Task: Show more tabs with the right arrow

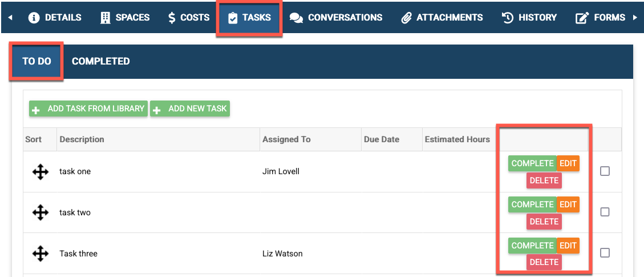Action: coord(635,18)
